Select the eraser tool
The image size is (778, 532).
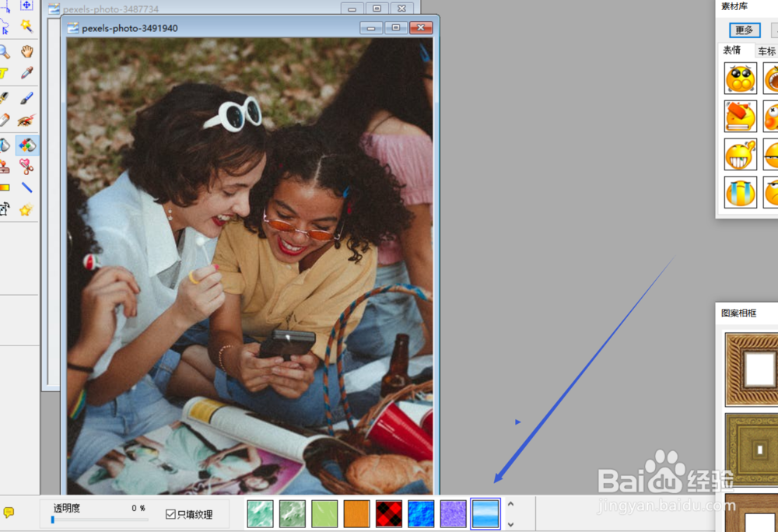[x=5, y=120]
